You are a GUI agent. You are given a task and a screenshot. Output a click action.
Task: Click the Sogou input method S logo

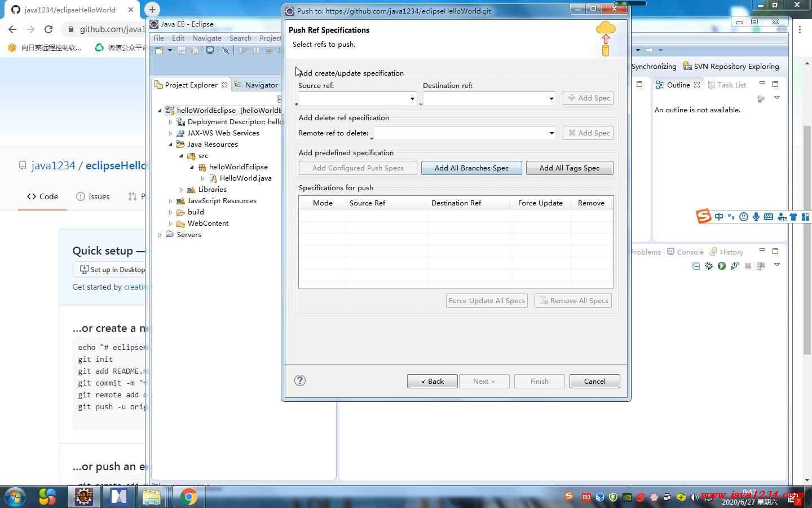pos(703,216)
